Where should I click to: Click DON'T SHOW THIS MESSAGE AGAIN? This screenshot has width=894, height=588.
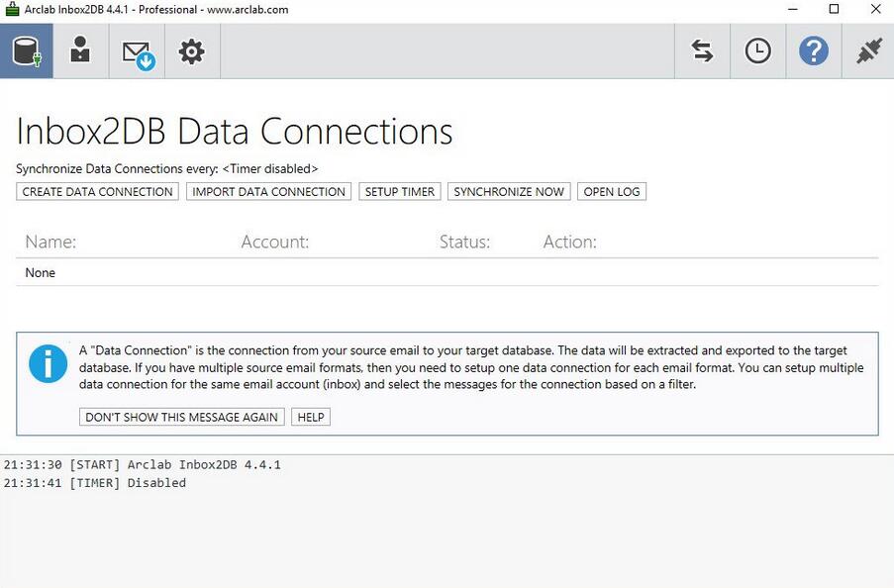[x=181, y=417]
